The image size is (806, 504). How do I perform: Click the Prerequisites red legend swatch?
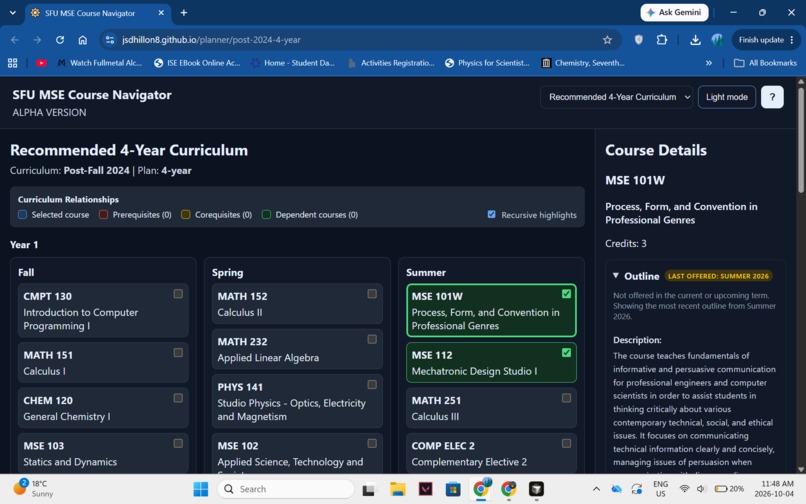pos(103,214)
